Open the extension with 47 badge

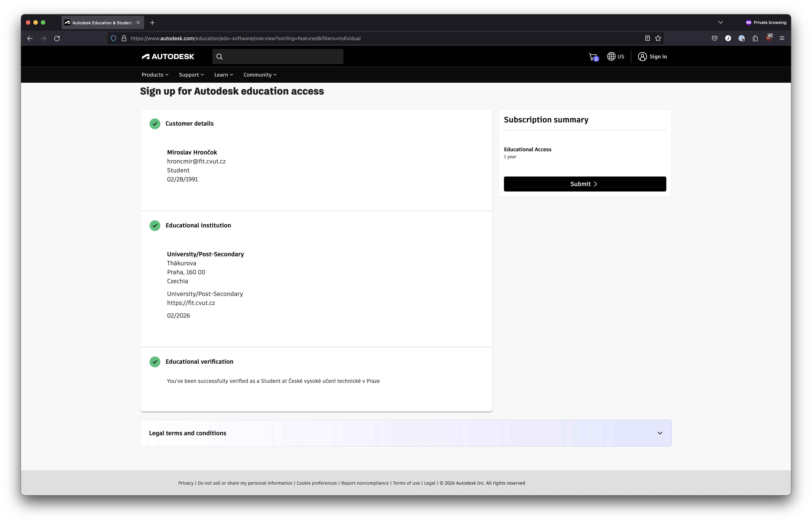[769, 38]
